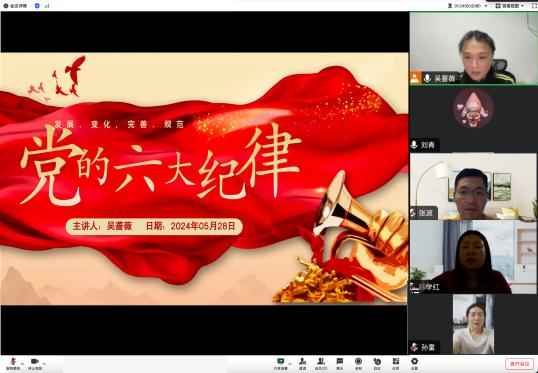Expand the arrow next to microphone icon
The width and height of the screenshot is (538, 373).
(23, 364)
